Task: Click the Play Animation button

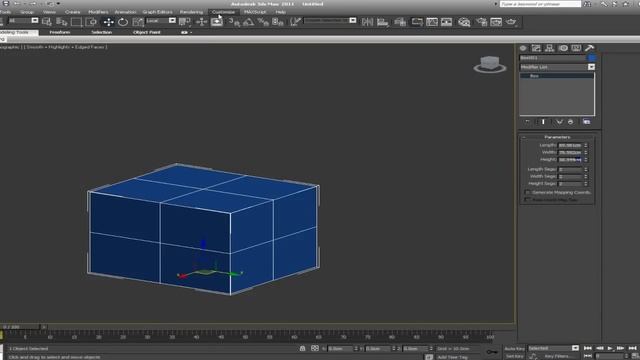Action: point(610,348)
